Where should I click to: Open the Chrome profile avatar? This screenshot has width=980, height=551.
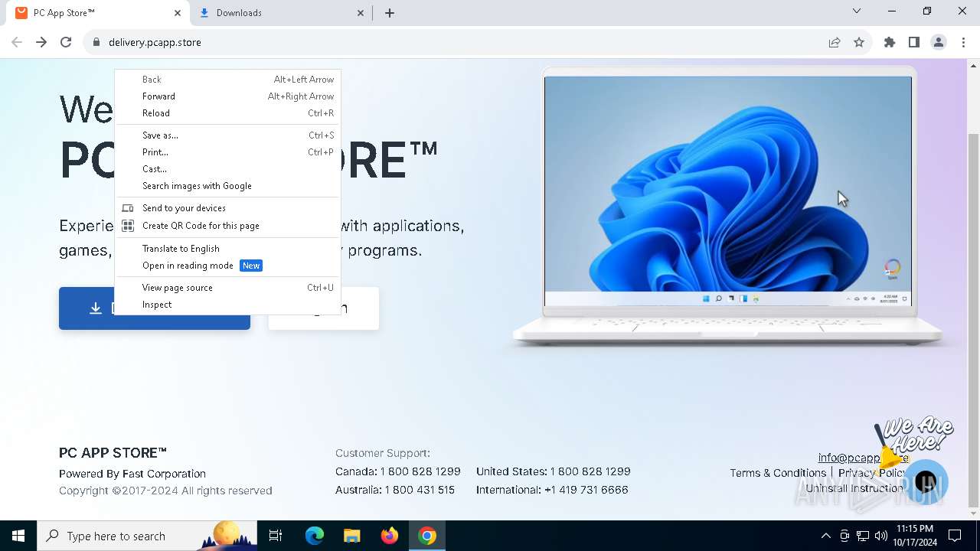(939, 42)
